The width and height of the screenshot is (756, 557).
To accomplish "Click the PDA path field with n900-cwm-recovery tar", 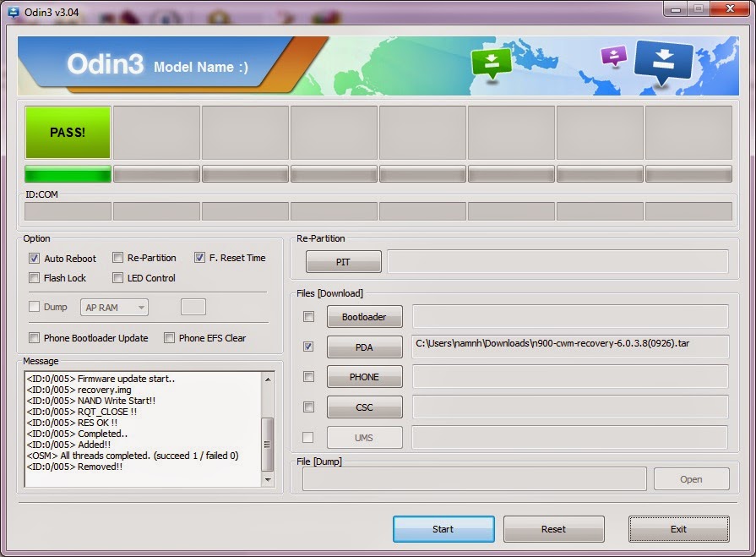I will pyautogui.click(x=570, y=347).
